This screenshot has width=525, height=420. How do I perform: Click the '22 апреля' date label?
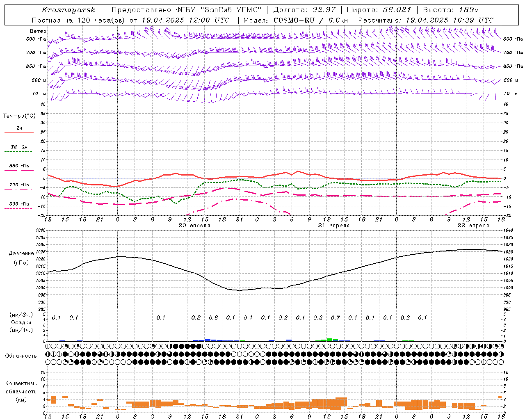coord(473,226)
